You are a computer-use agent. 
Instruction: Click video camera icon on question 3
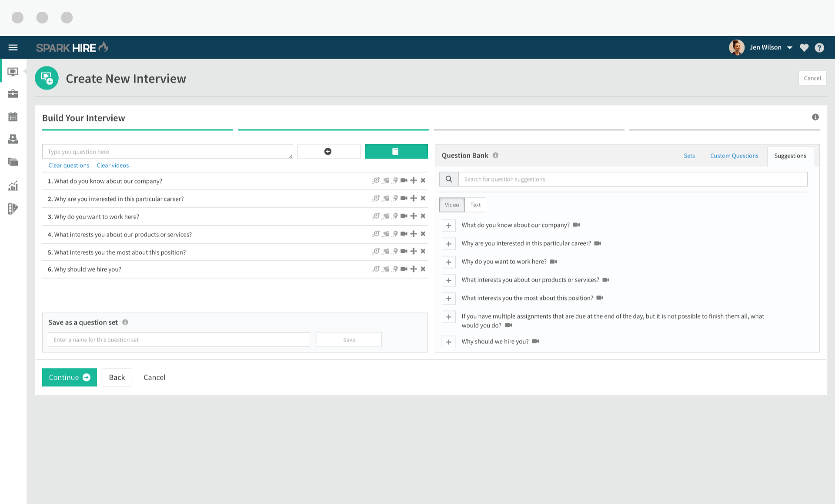404,216
